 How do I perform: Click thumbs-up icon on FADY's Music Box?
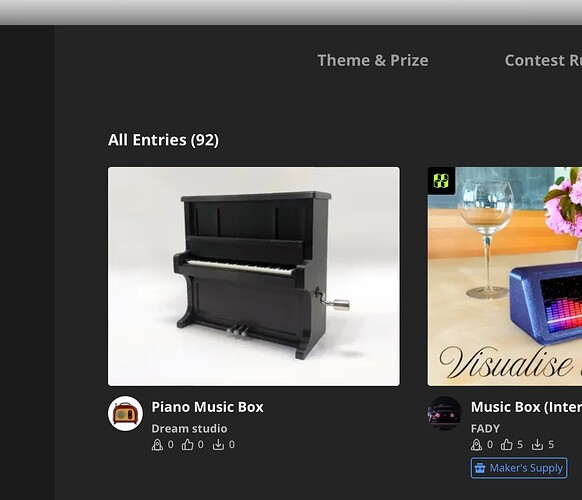tap(507, 445)
